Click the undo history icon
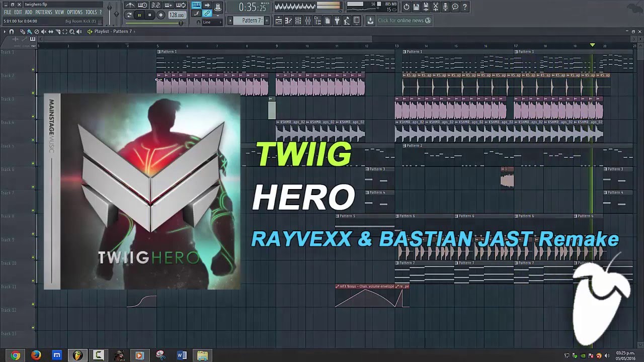Image resolution: width=644 pixels, height=362 pixels. pyautogui.click(x=407, y=7)
